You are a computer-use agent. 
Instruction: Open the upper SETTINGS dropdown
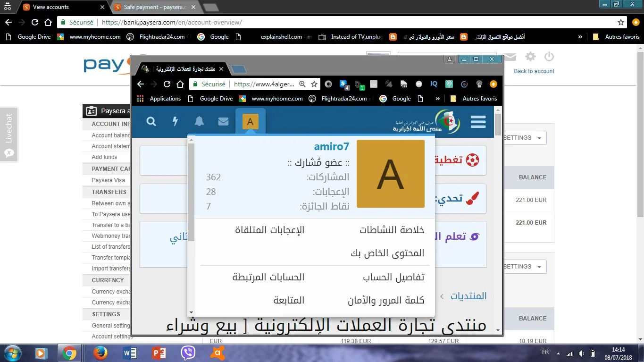click(524, 138)
